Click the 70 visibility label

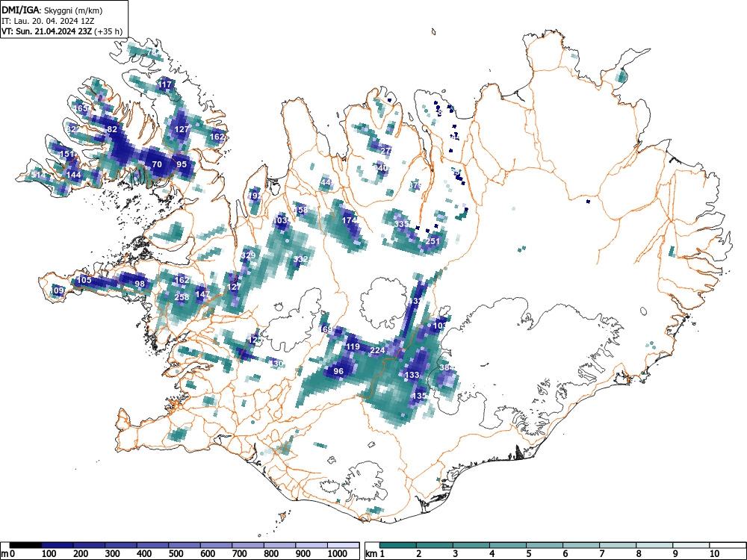157,164
